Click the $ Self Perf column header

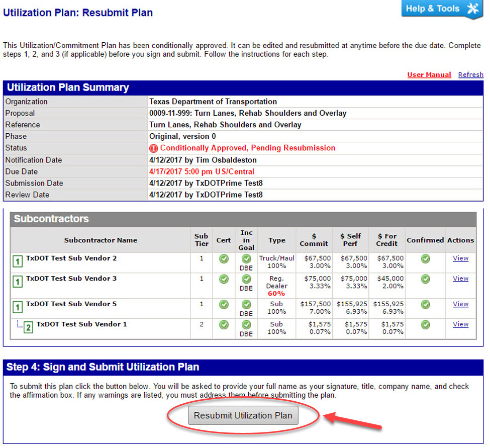[350, 240]
